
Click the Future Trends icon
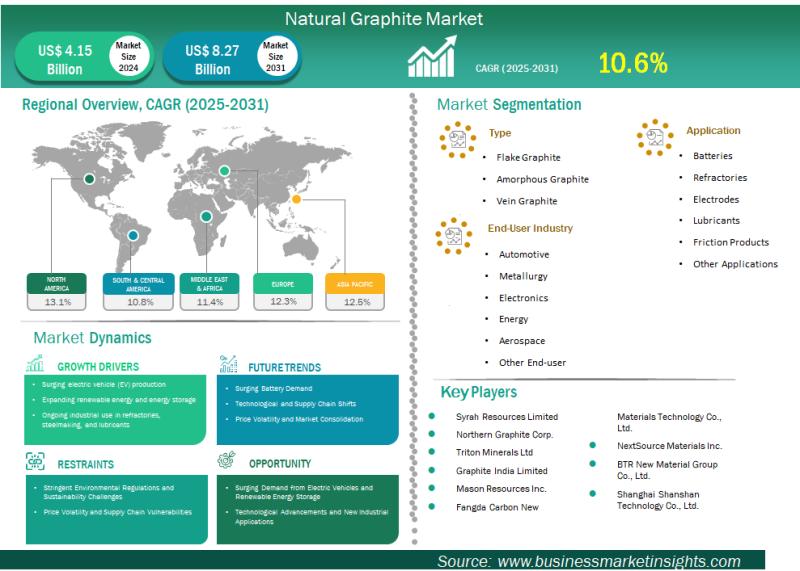point(228,364)
